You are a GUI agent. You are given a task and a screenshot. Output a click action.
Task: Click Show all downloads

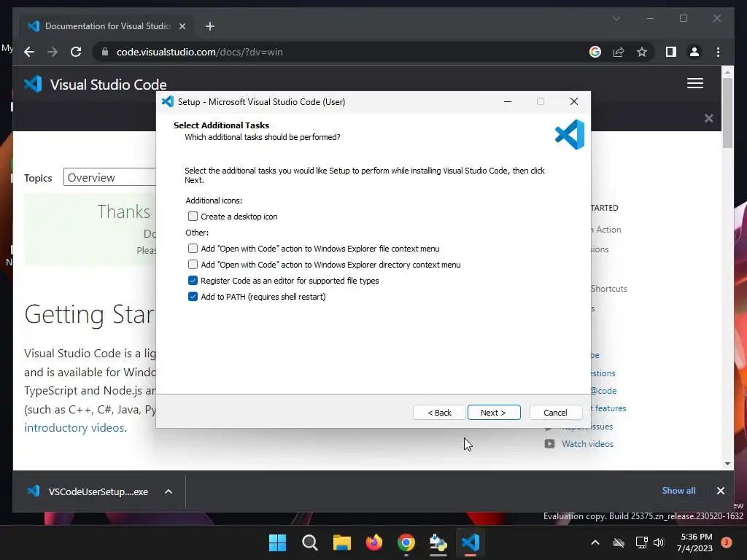(678, 491)
